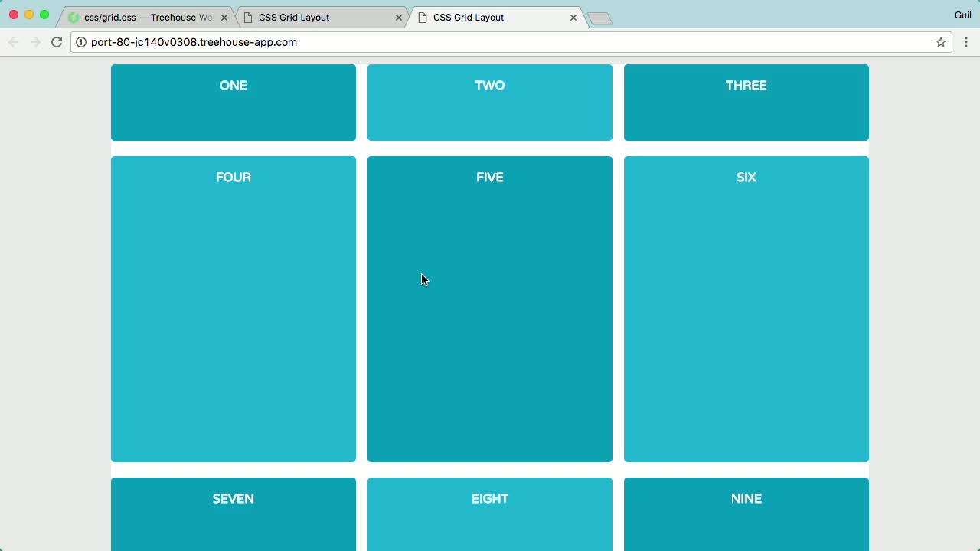
Task: Select the grid box labeled SIX
Action: tap(746, 309)
